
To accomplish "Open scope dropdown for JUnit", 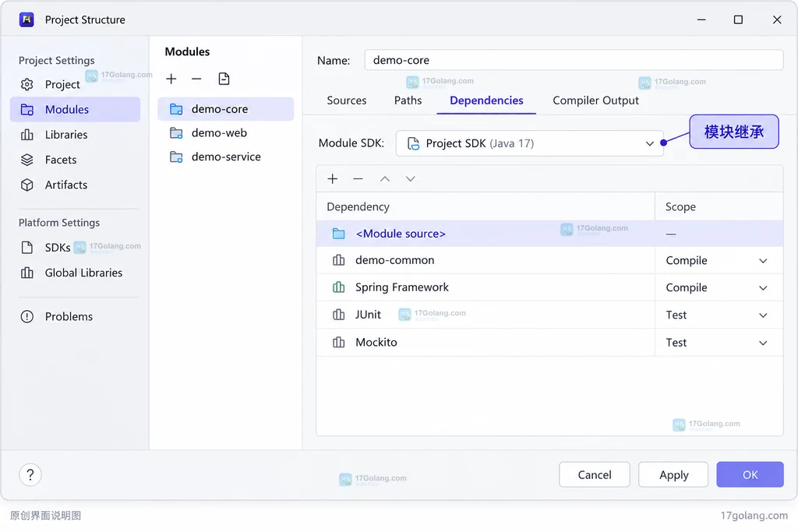I will [763, 315].
